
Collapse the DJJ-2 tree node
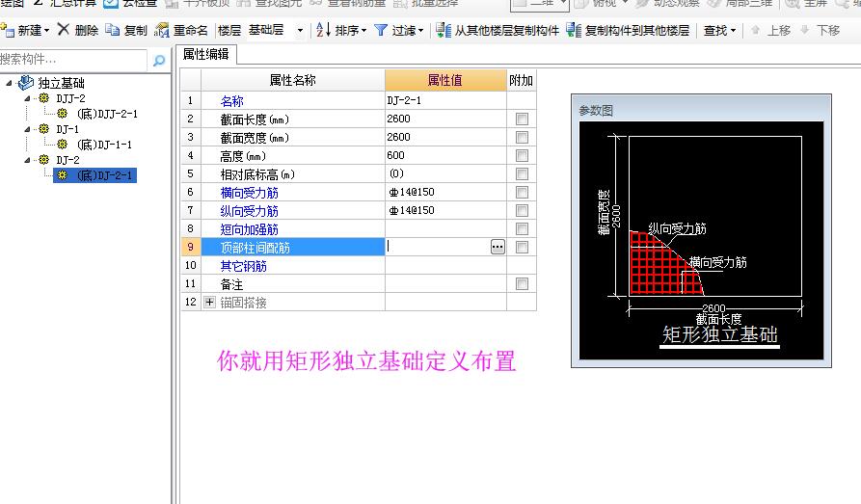(27, 99)
